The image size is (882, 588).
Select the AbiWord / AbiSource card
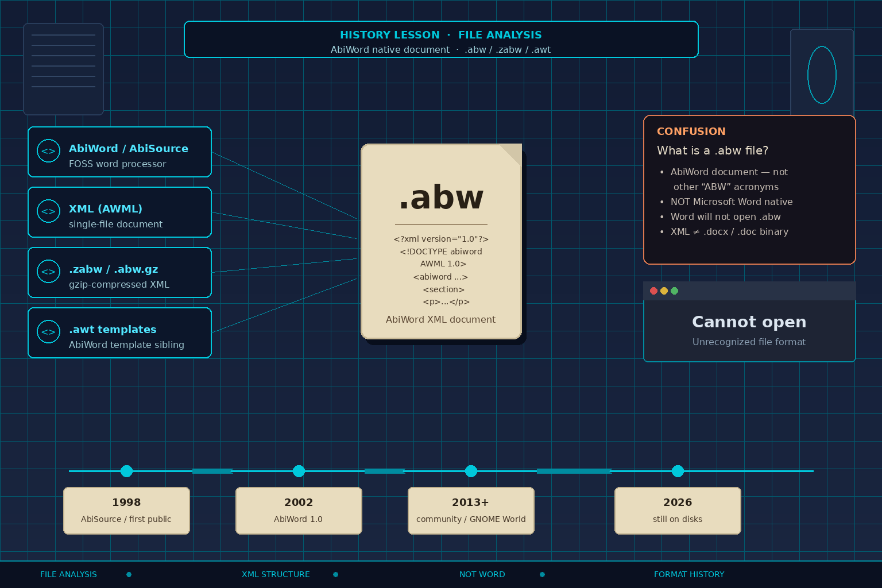click(119, 152)
